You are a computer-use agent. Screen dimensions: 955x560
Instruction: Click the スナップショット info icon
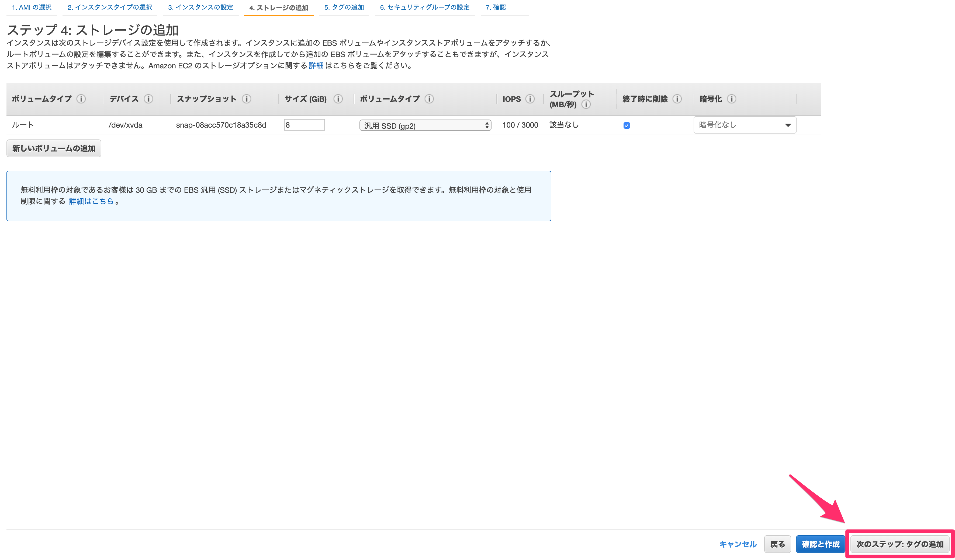pyautogui.click(x=247, y=99)
